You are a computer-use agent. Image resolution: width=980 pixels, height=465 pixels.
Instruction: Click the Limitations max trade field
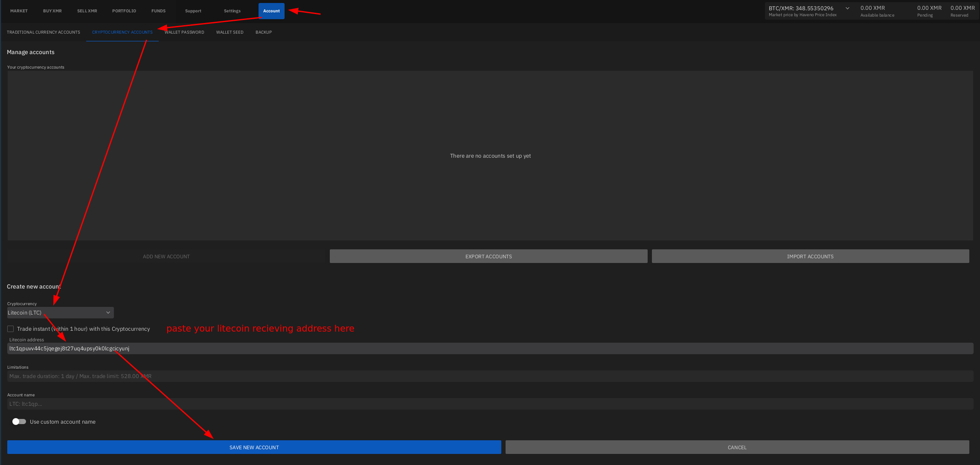(490, 376)
